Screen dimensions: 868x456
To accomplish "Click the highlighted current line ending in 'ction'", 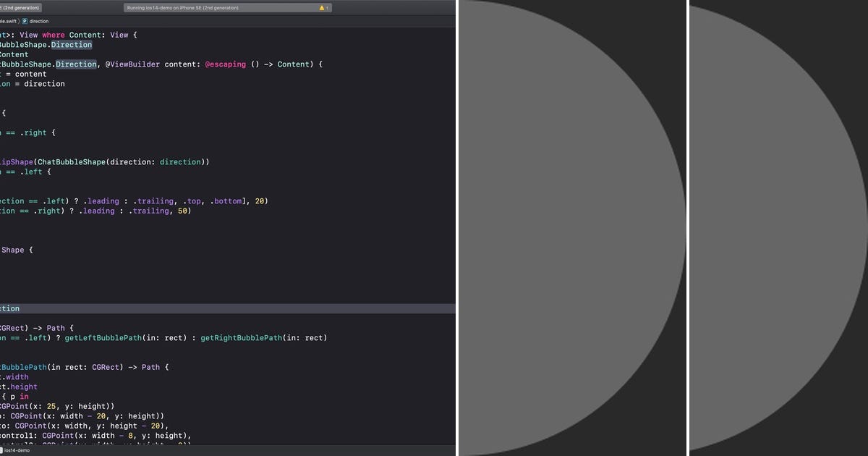I will [228, 309].
